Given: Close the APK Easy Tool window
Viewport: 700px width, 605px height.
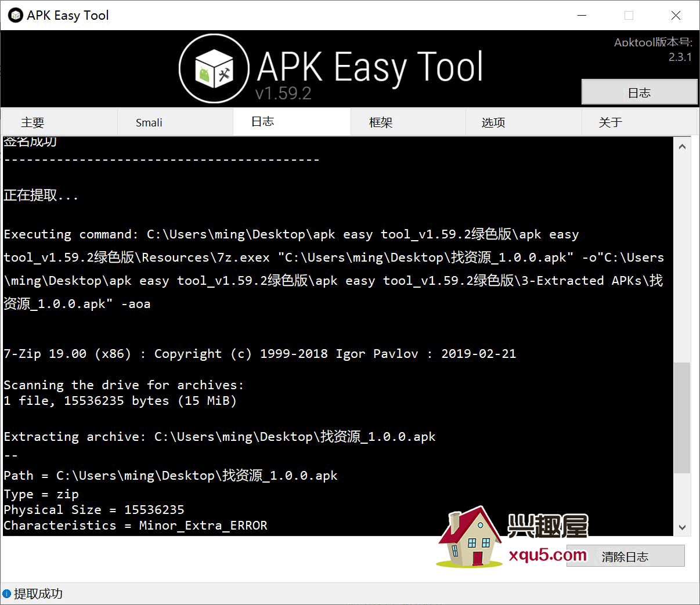Looking at the screenshot, I should 676,16.
